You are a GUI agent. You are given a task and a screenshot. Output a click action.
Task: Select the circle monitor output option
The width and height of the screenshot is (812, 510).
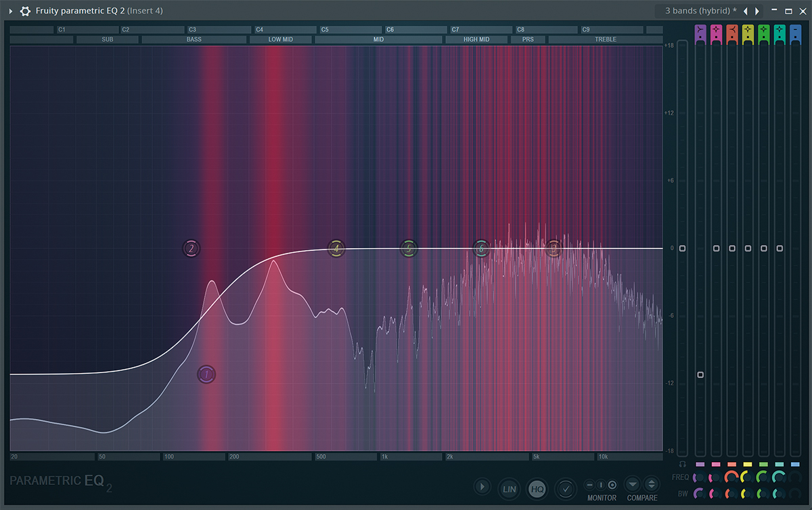click(x=612, y=485)
